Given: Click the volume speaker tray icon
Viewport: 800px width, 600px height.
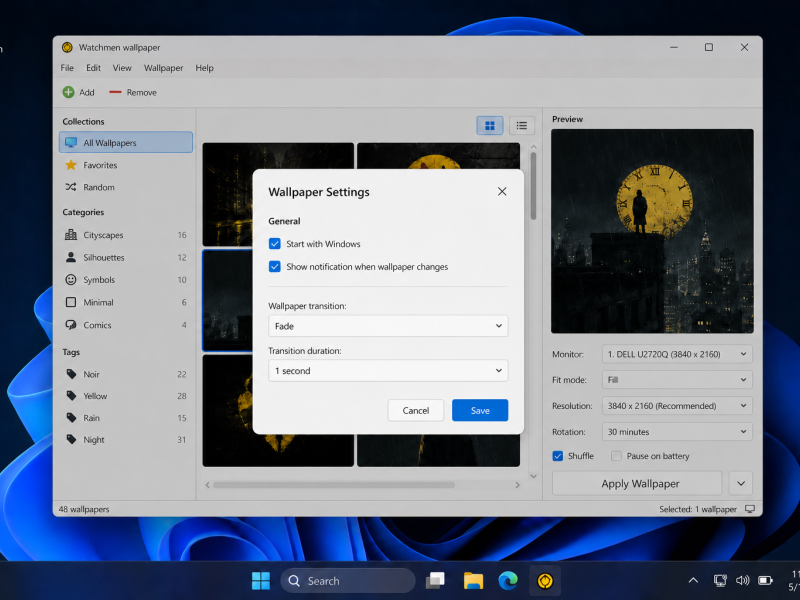Looking at the screenshot, I should pyautogui.click(x=742, y=581).
